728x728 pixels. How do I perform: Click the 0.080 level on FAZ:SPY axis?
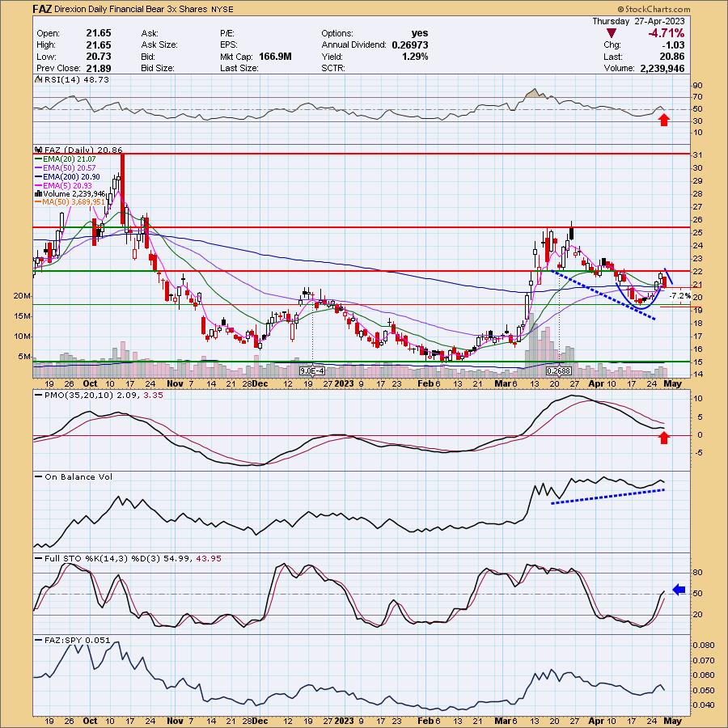coord(704,645)
